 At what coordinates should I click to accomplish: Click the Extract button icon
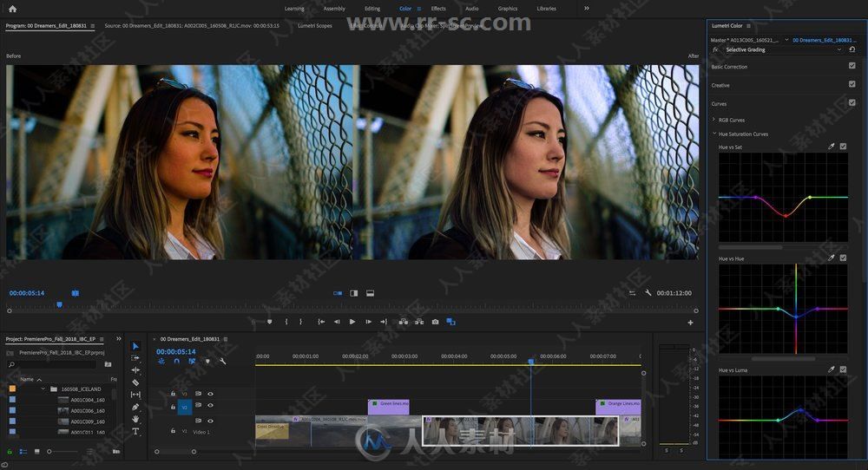tap(419, 321)
